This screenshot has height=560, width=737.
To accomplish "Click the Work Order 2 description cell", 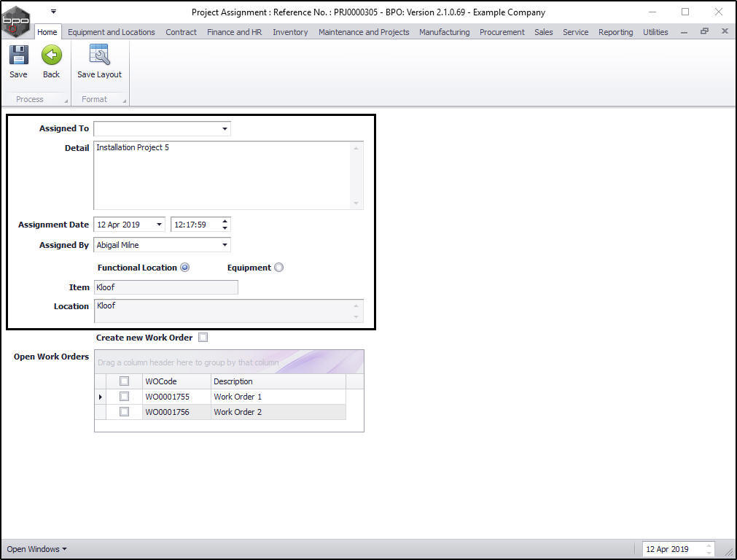I will 278,412.
